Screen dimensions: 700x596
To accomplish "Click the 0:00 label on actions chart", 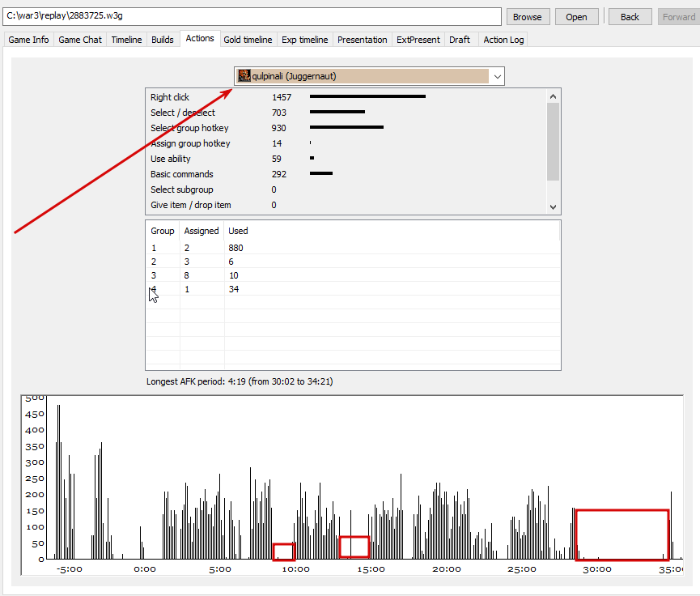I will pos(145,569).
